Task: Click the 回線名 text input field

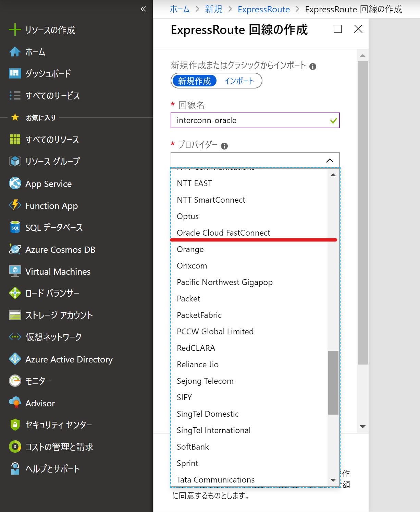Action: coord(250,120)
